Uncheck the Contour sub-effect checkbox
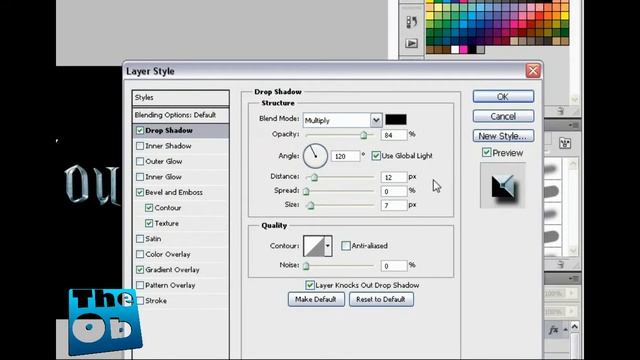This screenshot has height=360, width=640. pos(149,208)
